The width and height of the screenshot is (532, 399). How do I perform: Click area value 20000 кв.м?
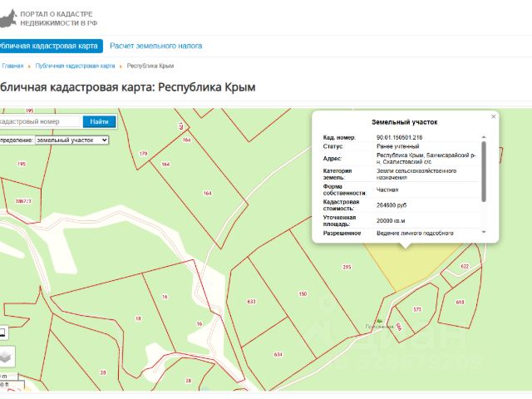pyautogui.click(x=391, y=221)
